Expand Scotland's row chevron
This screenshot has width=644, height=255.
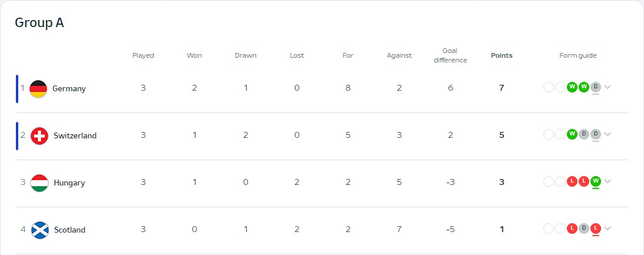(x=608, y=228)
